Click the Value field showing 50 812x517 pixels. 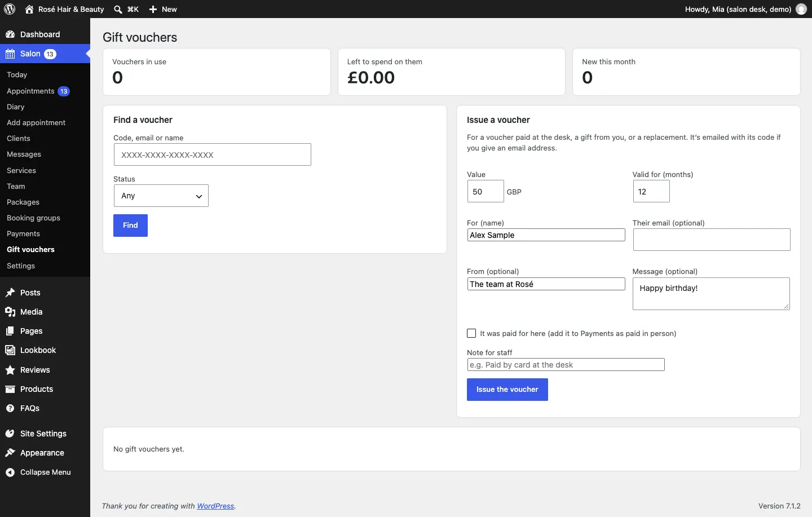pyautogui.click(x=486, y=191)
